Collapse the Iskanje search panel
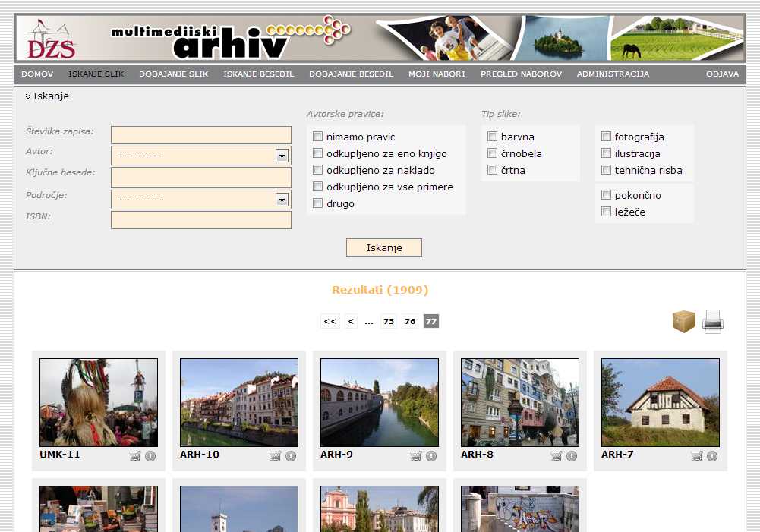This screenshot has width=760, height=532. [47, 96]
